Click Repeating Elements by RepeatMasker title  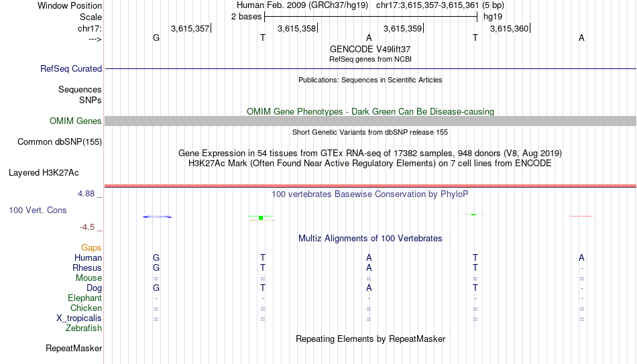pos(371,339)
